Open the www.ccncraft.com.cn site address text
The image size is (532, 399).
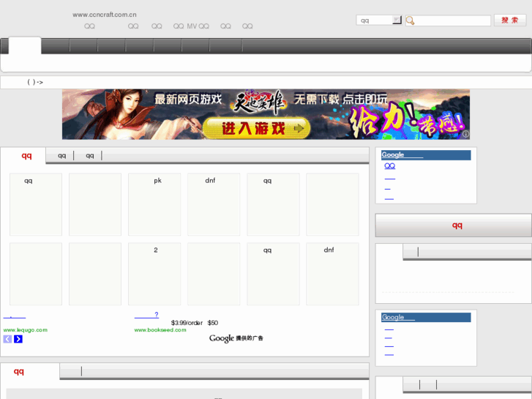[105, 15]
